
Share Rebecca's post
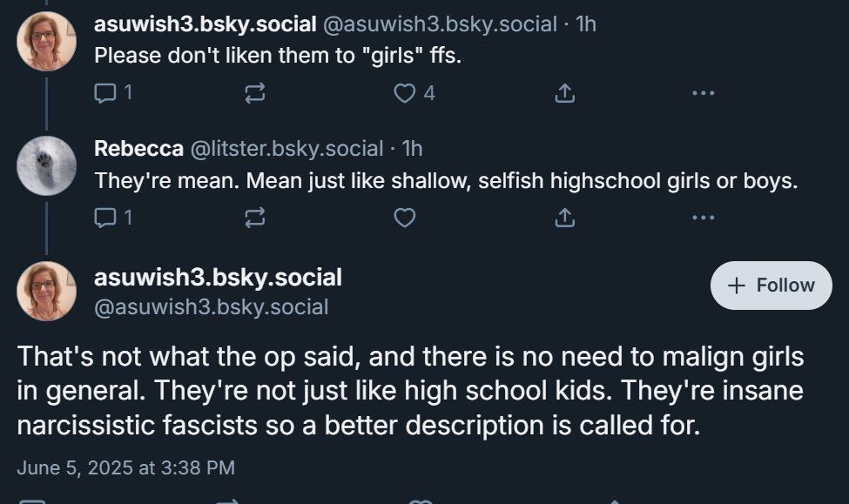tap(564, 218)
